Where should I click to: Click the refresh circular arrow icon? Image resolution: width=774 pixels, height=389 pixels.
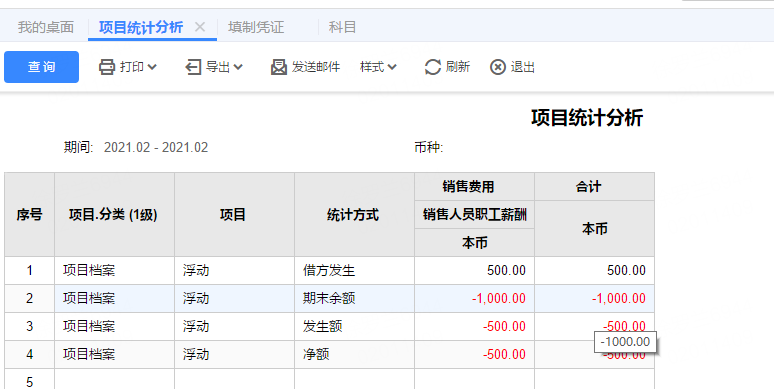click(432, 67)
